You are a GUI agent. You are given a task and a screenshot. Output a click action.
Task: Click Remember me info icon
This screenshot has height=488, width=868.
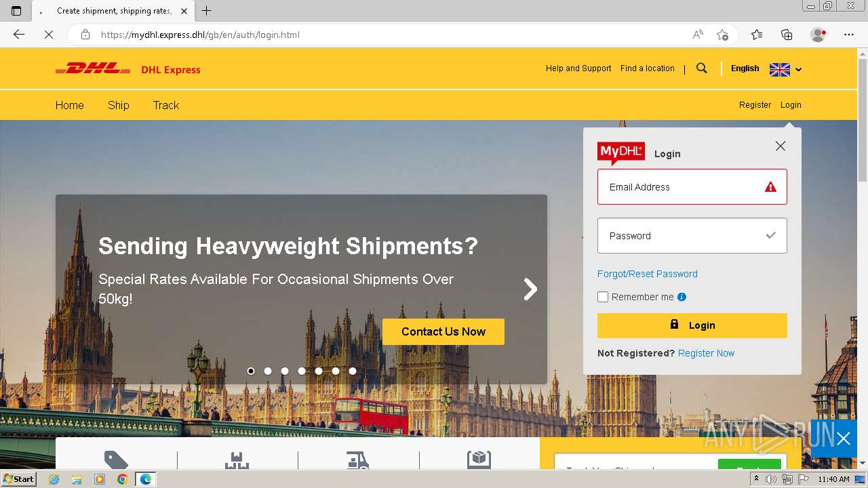click(x=682, y=297)
